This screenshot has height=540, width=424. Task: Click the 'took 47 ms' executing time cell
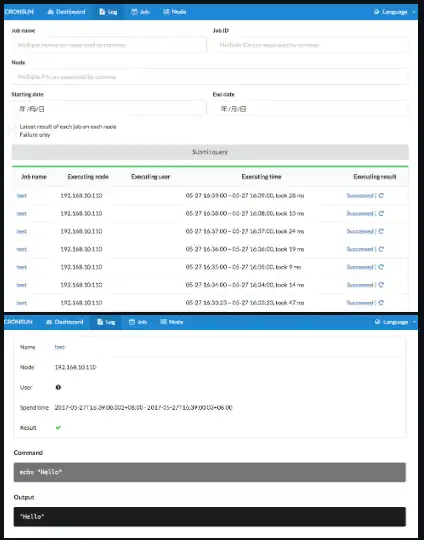point(245,303)
